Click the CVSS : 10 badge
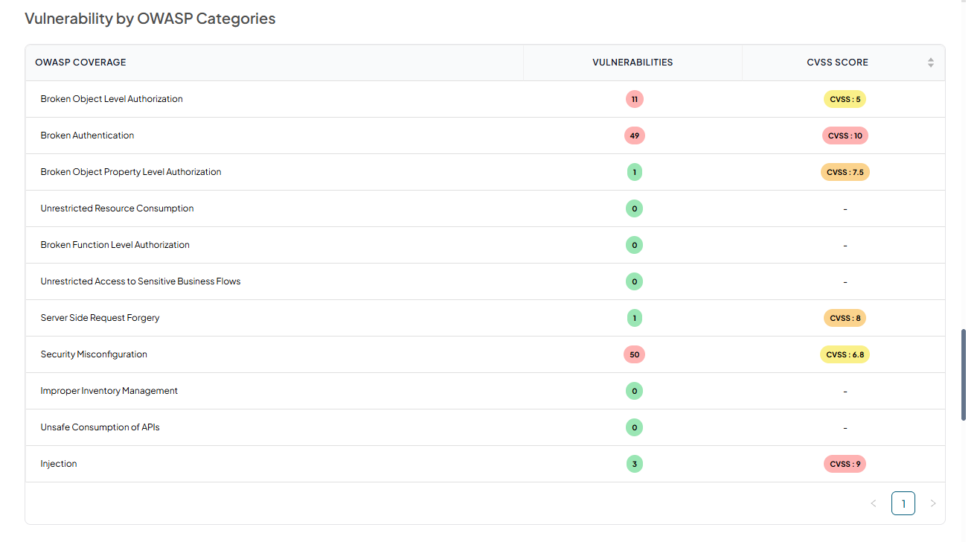Viewport: 980px width, 542px height. 845,135
